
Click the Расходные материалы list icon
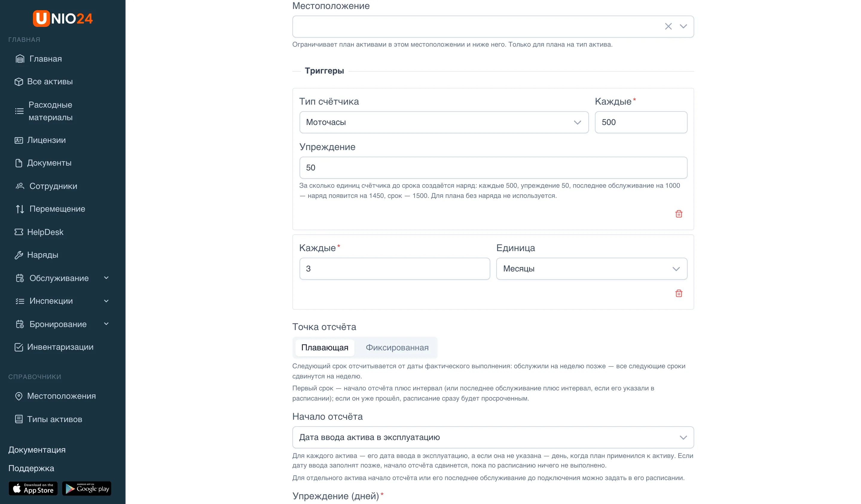19,111
